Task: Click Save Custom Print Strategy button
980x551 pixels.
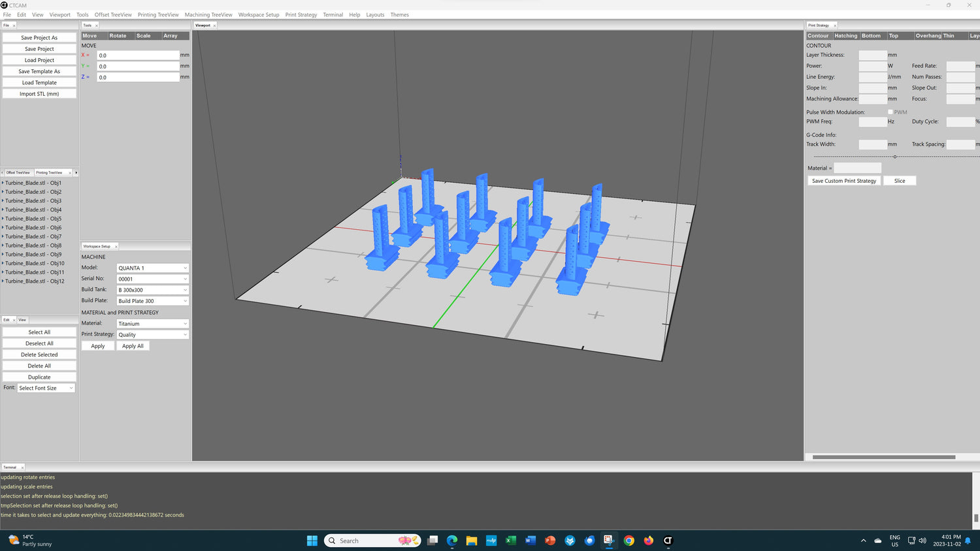Action: tap(844, 181)
